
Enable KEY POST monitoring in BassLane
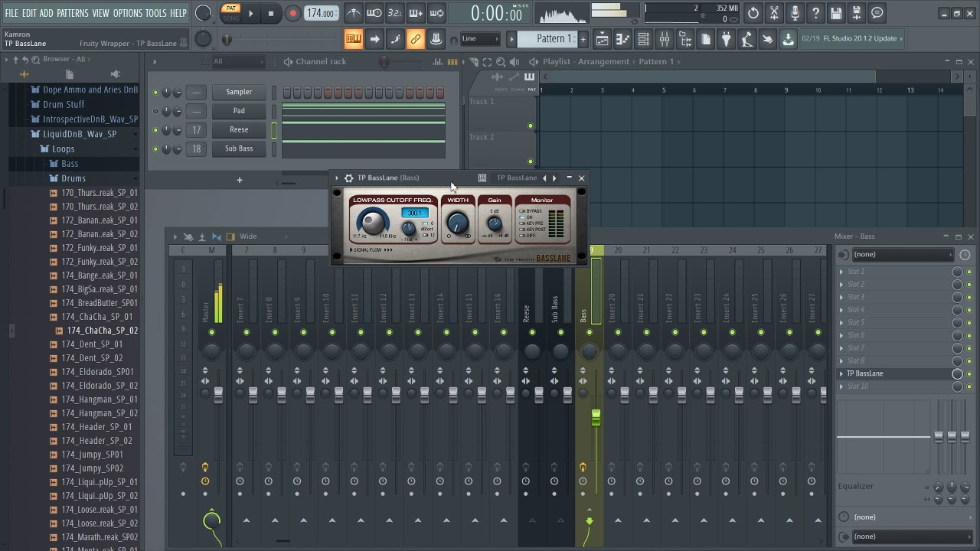point(522,230)
